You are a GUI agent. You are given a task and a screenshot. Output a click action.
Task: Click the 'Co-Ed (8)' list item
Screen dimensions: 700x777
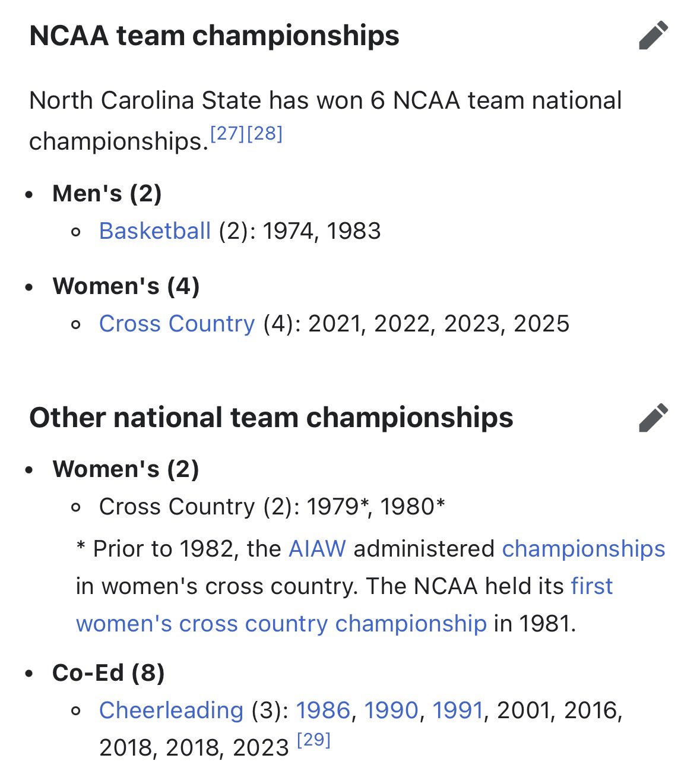(109, 673)
